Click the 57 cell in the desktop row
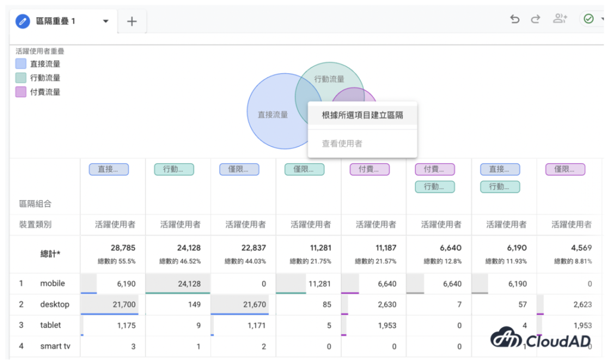 click(x=522, y=304)
